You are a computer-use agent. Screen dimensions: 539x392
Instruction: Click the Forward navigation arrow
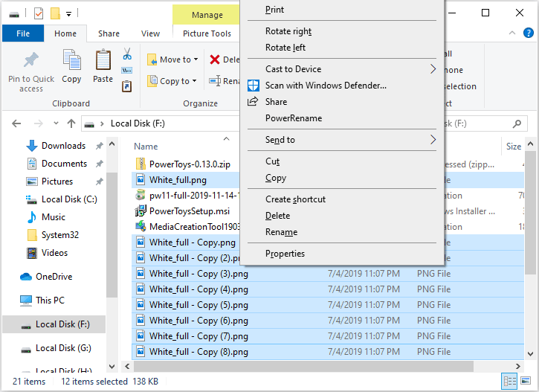tap(39, 123)
